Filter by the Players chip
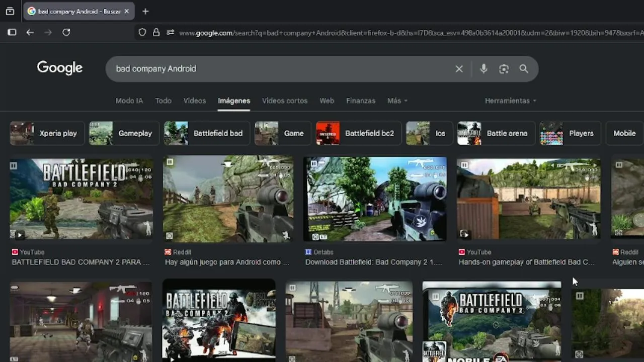This screenshot has width=644, height=362. (571, 133)
